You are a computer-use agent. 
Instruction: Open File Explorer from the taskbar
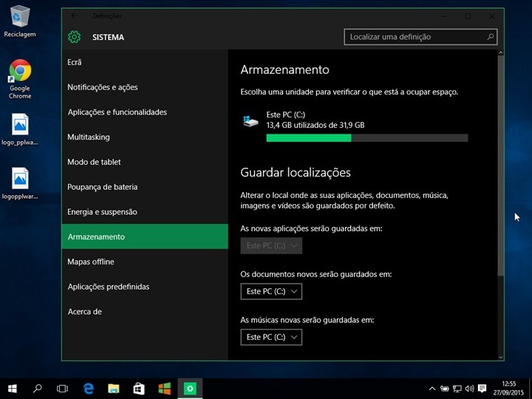tap(114, 388)
